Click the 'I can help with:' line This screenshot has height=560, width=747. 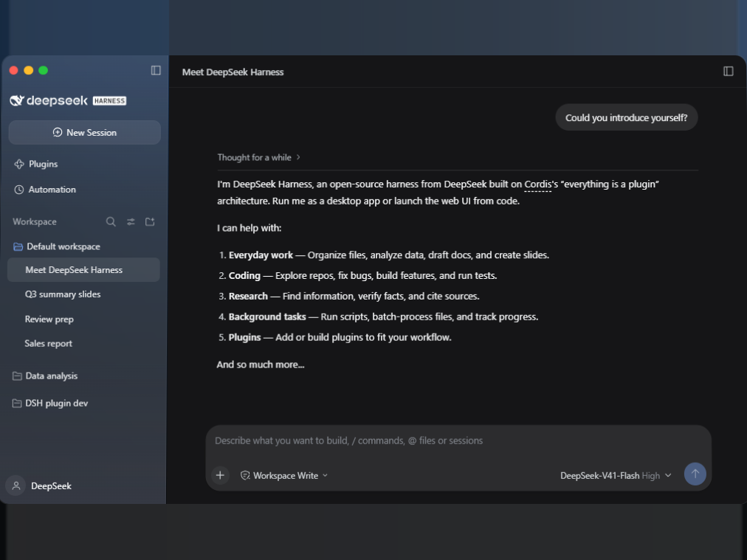tap(249, 228)
